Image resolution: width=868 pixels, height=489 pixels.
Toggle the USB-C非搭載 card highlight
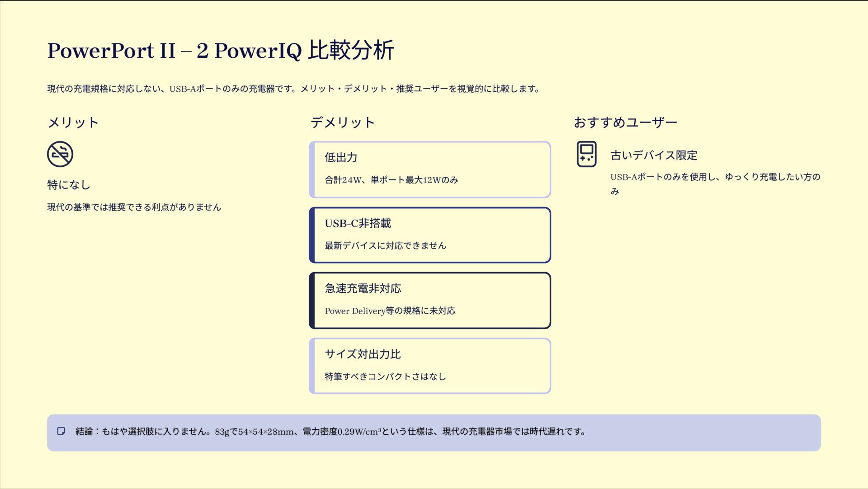tap(429, 235)
